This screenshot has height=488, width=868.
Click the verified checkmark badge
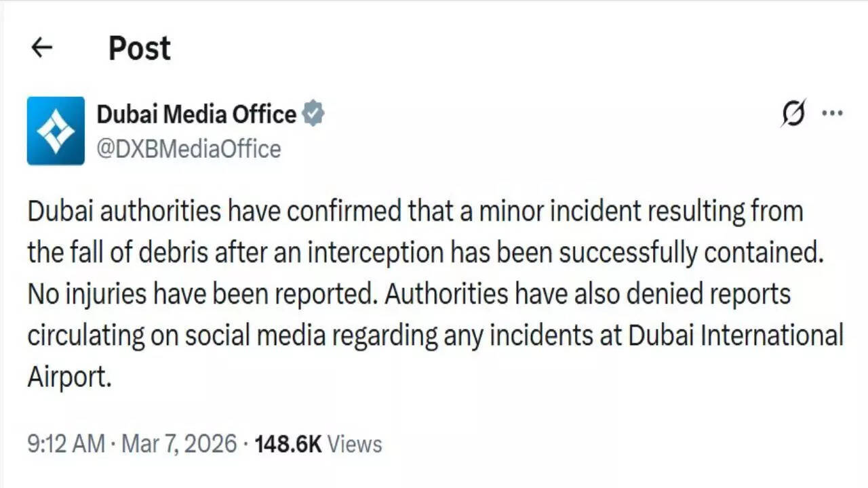click(x=313, y=113)
